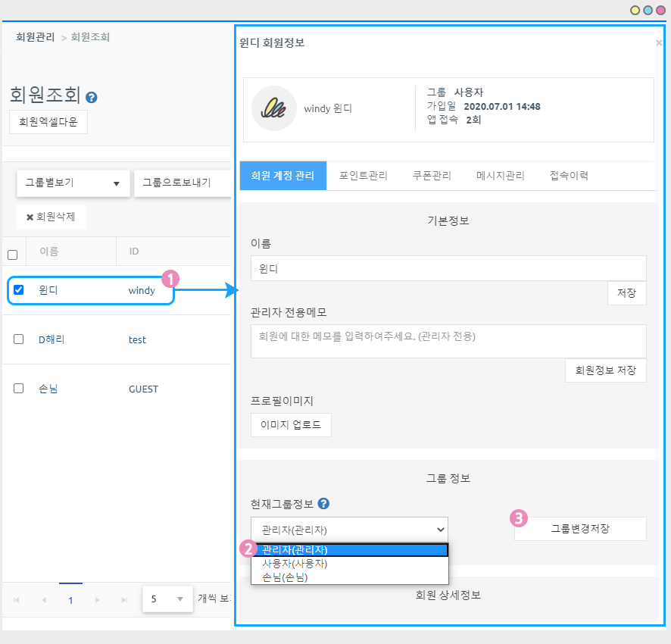Image resolution: width=671 pixels, height=644 pixels.
Task: Click the help icon beside 현재그룹정보
Action: [x=323, y=504]
